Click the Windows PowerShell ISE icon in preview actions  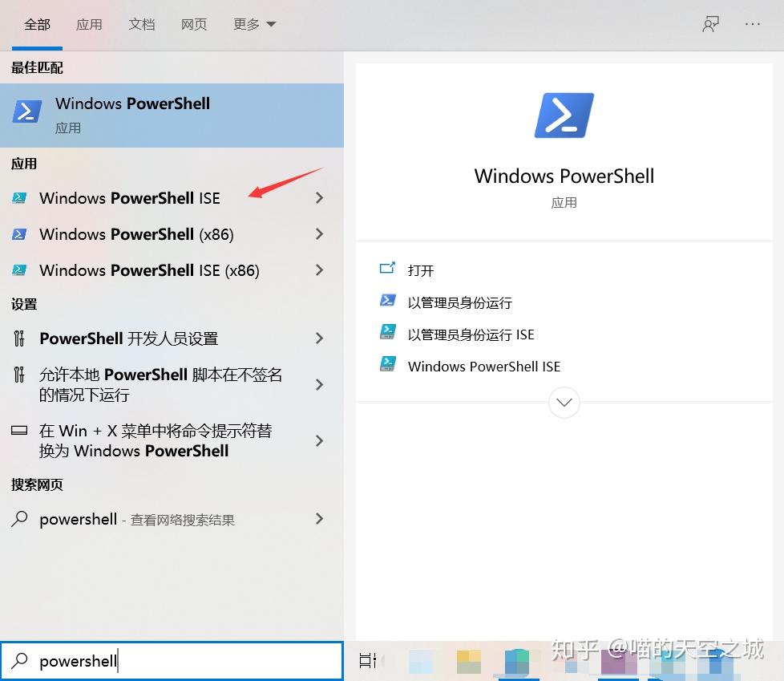click(x=387, y=364)
